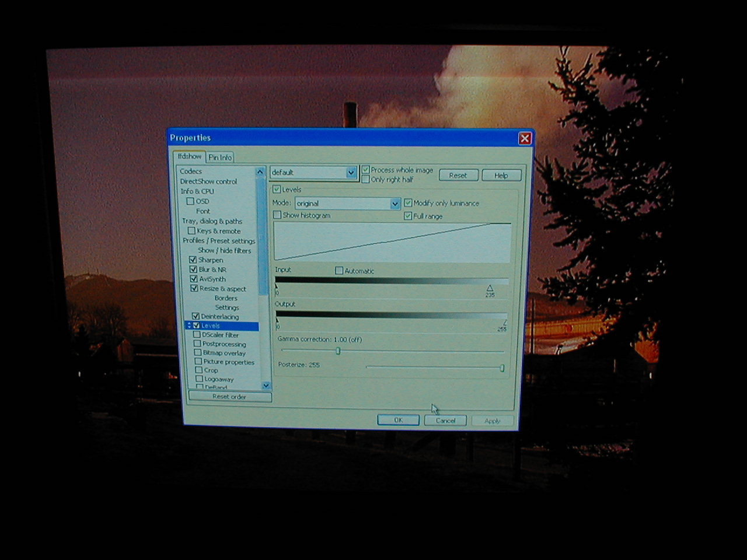Click the Input white point marker at 235
This screenshot has height=560, width=747.
click(490, 288)
